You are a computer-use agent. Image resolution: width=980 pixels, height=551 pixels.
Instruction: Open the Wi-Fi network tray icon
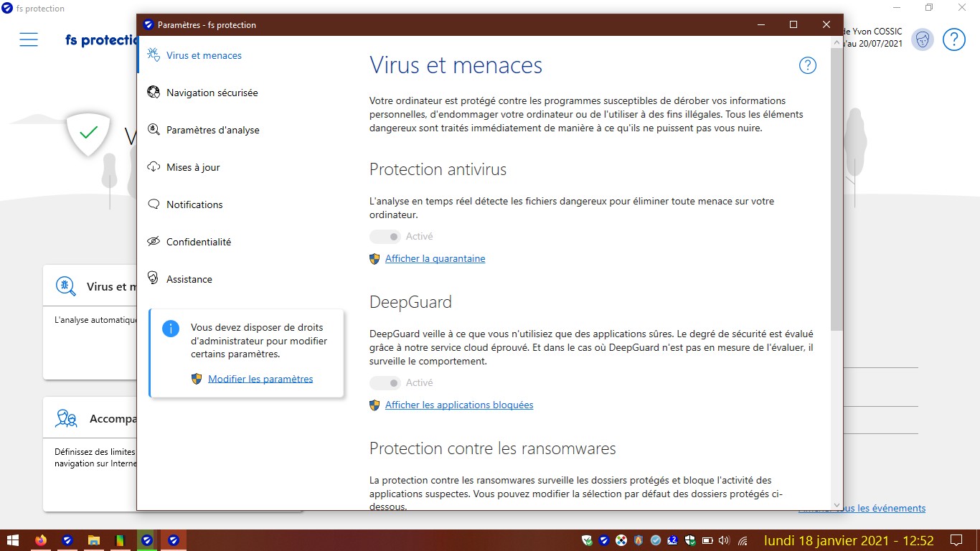point(743,540)
